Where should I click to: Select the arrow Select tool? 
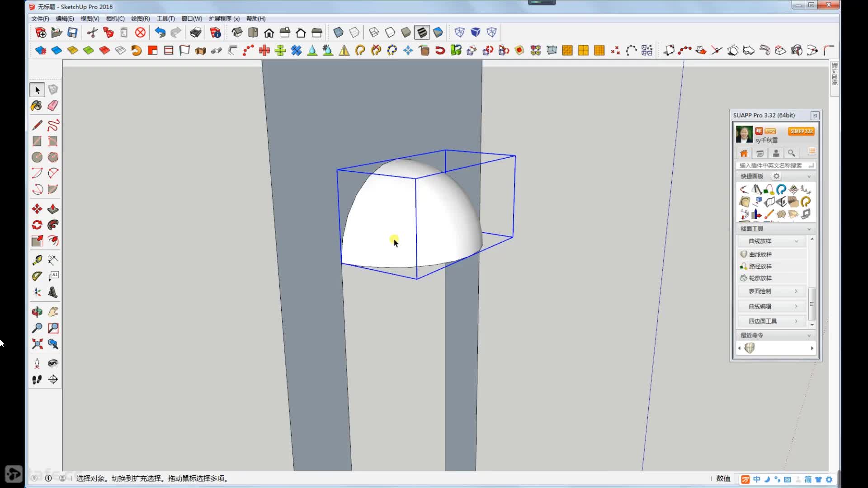[x=37, y=90]
